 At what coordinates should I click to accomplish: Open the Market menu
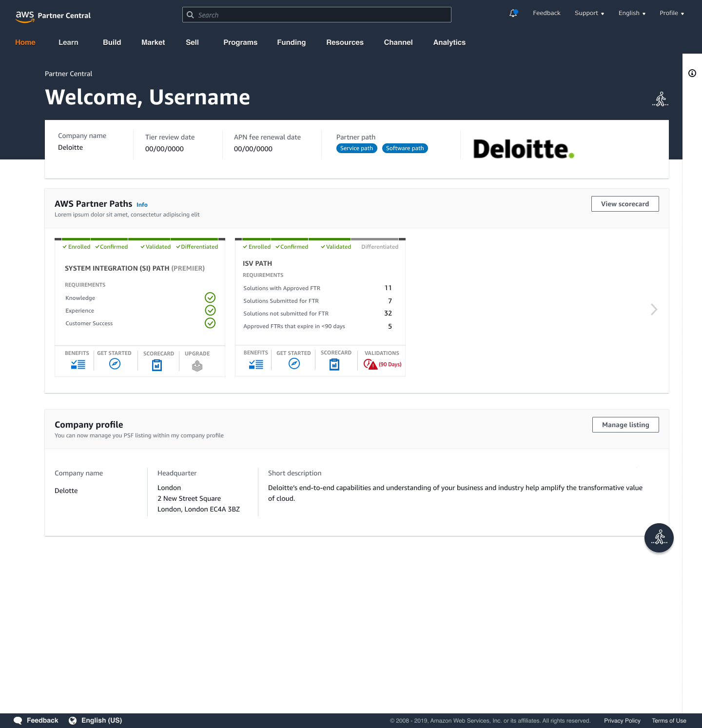(x=153, y=42)
